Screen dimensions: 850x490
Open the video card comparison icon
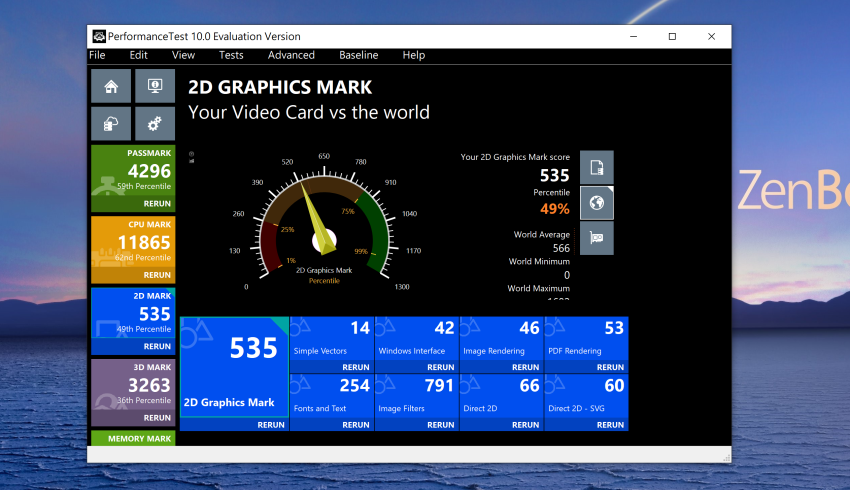[x=597, y=238]
